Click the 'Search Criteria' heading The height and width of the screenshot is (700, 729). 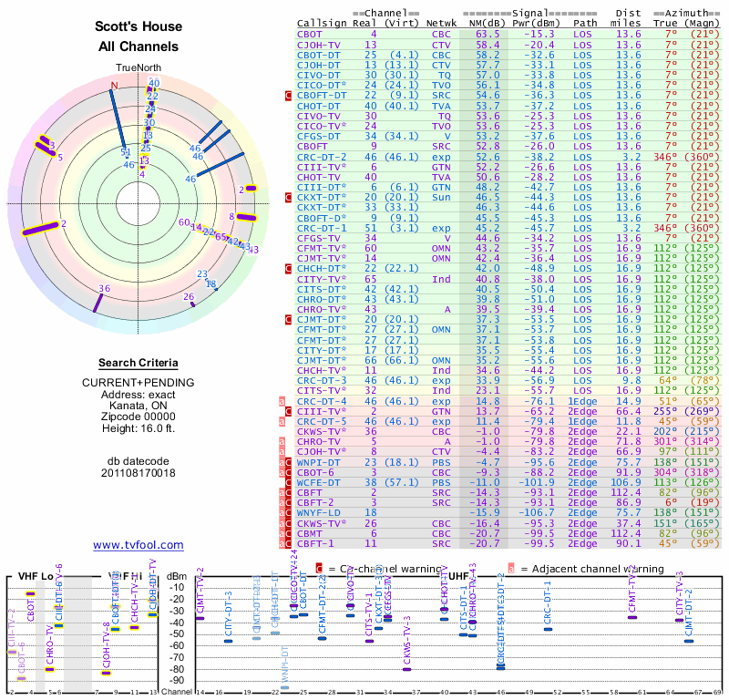click(x=139, y=363)
